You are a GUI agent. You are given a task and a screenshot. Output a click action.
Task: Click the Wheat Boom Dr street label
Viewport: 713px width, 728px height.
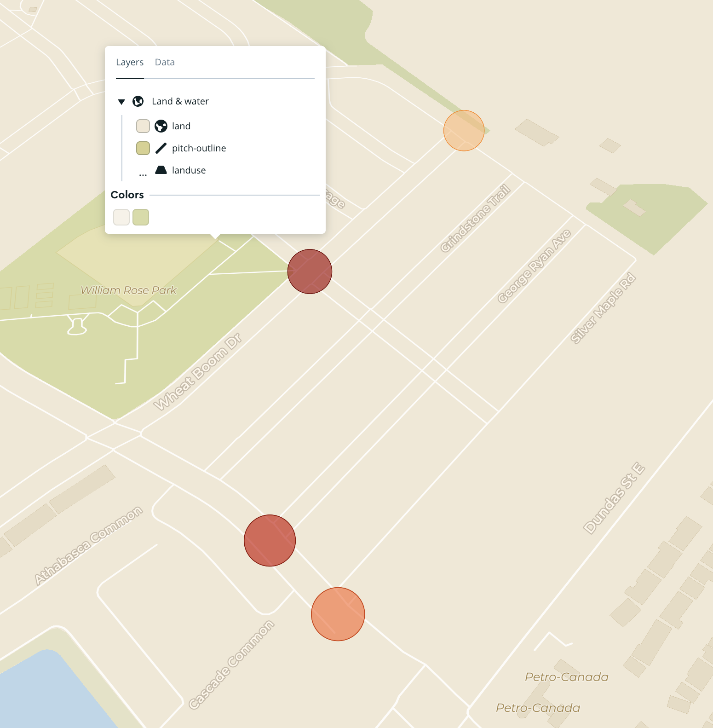coord(198,371)
